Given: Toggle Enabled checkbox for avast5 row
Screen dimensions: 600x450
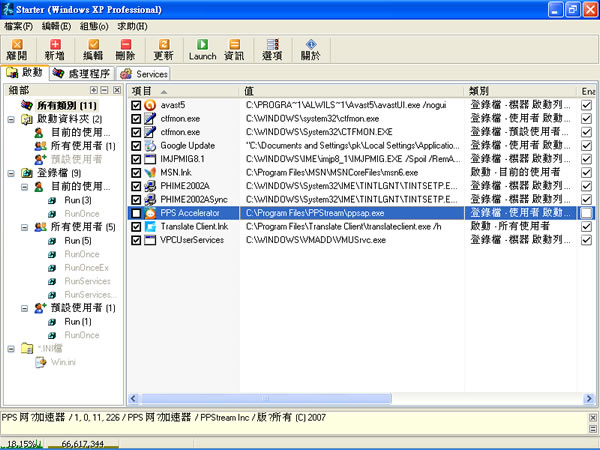Looking at the screenshot, I should [x=586, y=105].
